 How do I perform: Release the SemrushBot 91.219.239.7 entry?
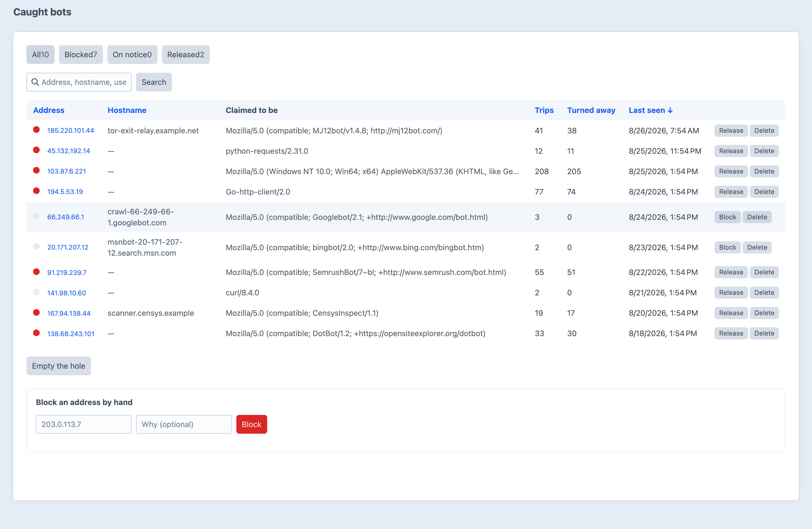pyautogui.click(x=731, y=272)
